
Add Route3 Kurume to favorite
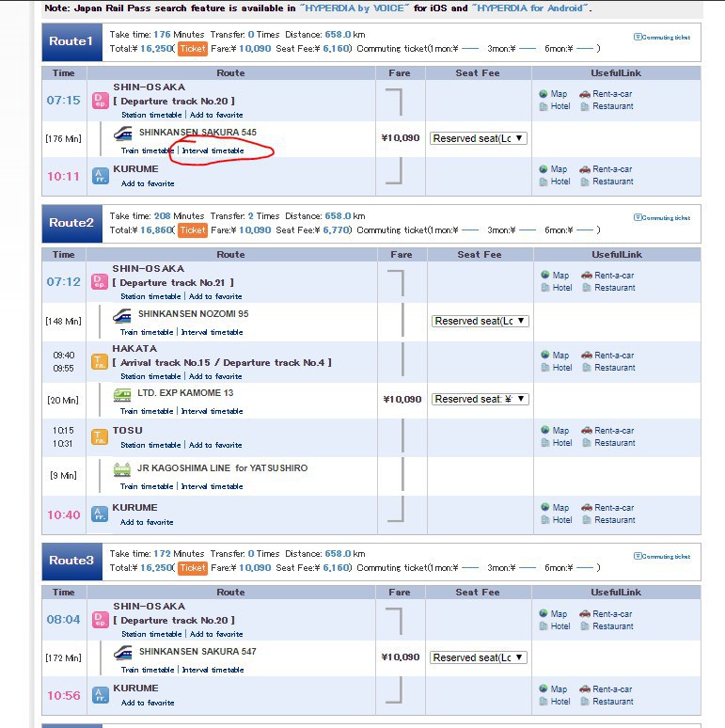[148, 703]
